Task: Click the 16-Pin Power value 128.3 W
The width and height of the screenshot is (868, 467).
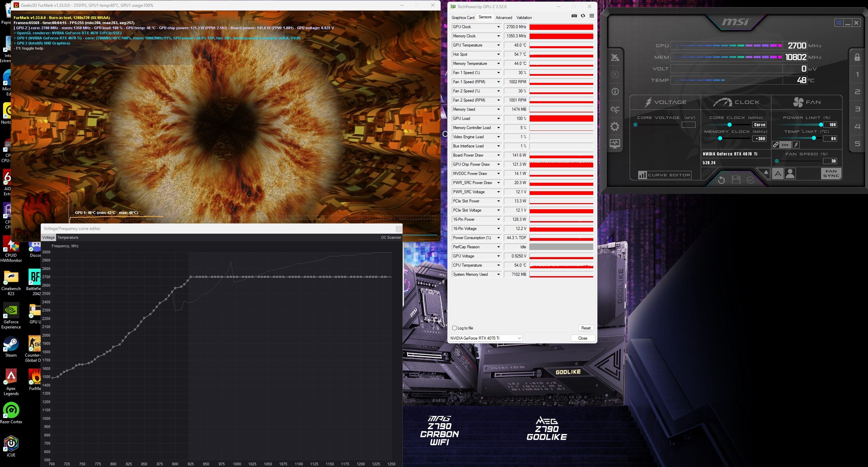Action: (516, 219)
